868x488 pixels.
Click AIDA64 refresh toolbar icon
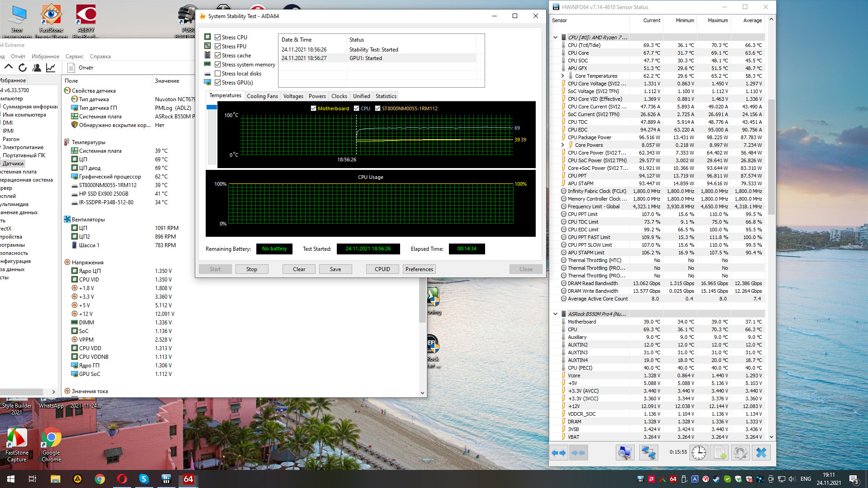[x=23, y=68]
